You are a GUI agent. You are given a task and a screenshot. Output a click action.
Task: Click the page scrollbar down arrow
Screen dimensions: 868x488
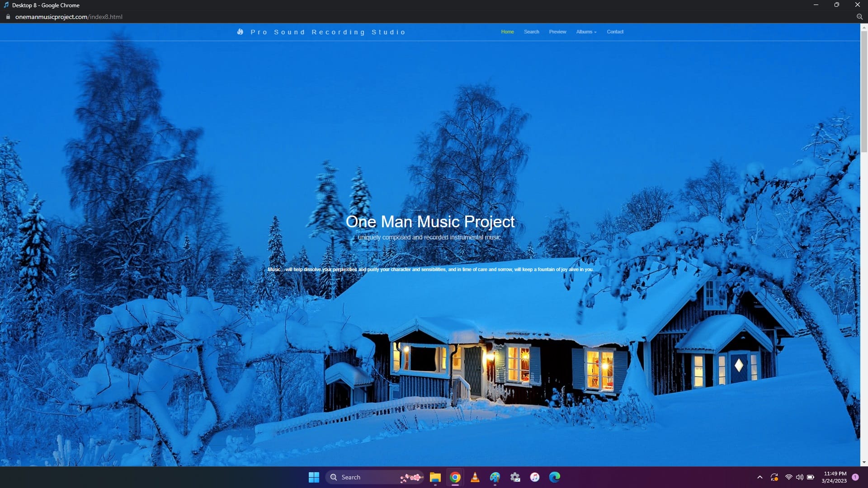[864, 462]
